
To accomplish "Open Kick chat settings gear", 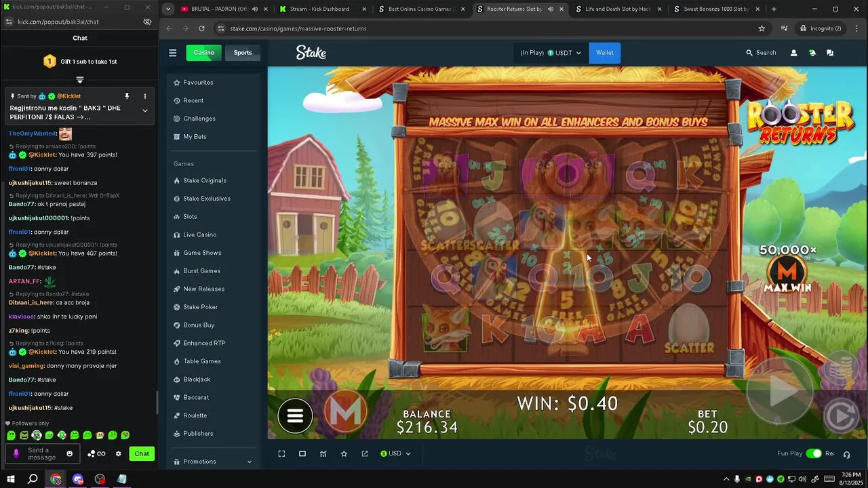I will pos(118,453).
